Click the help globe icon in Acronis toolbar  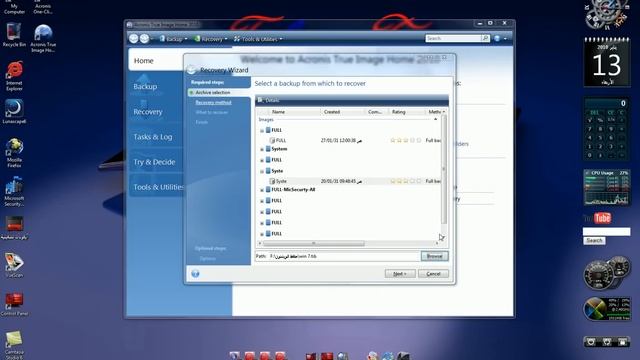tap(497, 38)
